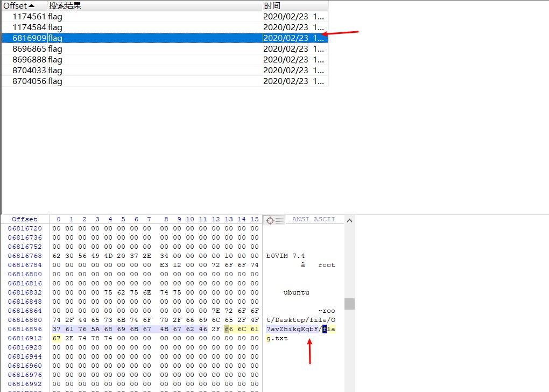Click the highlighted byte 66 in the hex grid
Screen dimensions: 549x392
(x=229, y=329)
